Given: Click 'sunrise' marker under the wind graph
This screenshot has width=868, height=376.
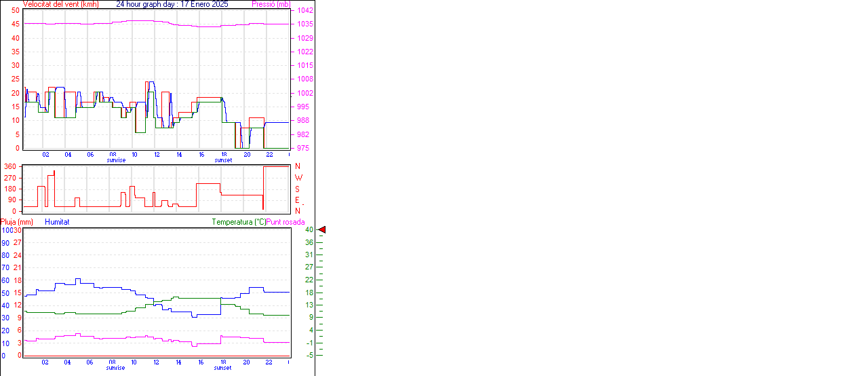Looking at the screenshot, I should pos(116,160).
